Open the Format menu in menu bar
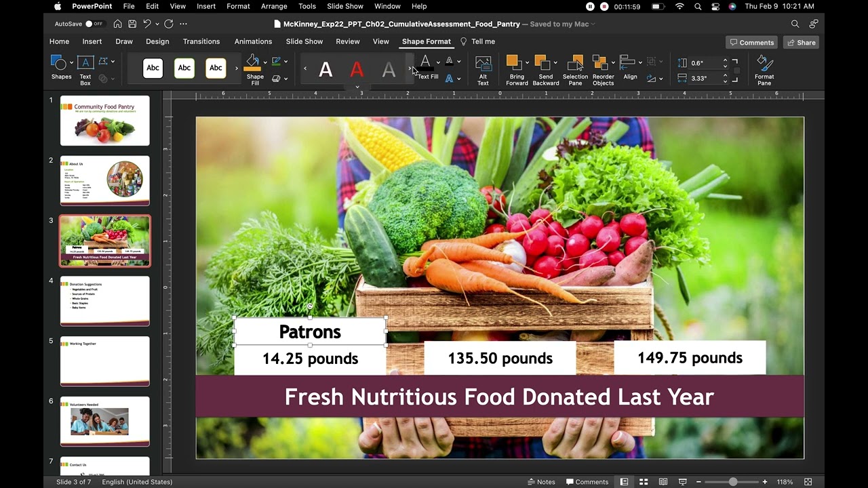Screen dimensions: 868x488 pyautogui.click(x=238, y=6)
